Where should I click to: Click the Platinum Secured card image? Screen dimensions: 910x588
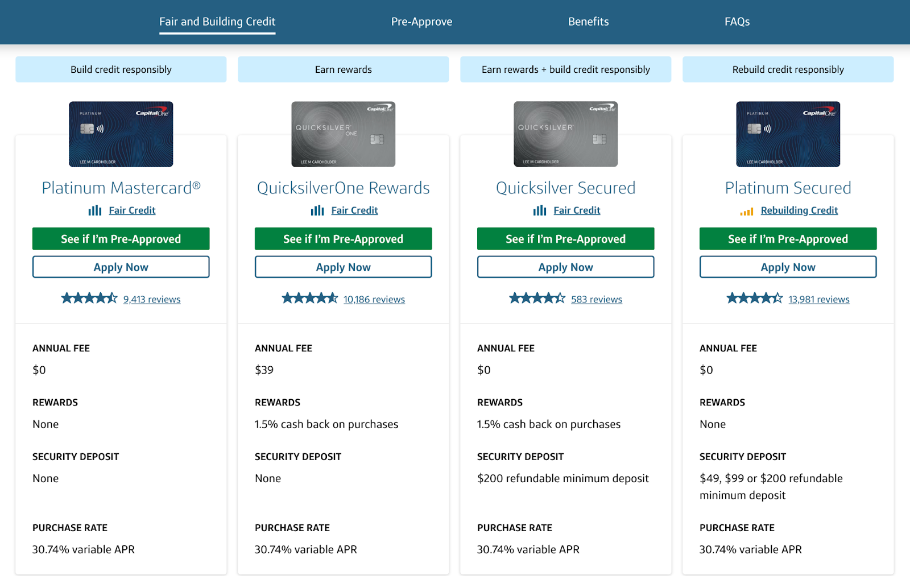tap(788, 134)
